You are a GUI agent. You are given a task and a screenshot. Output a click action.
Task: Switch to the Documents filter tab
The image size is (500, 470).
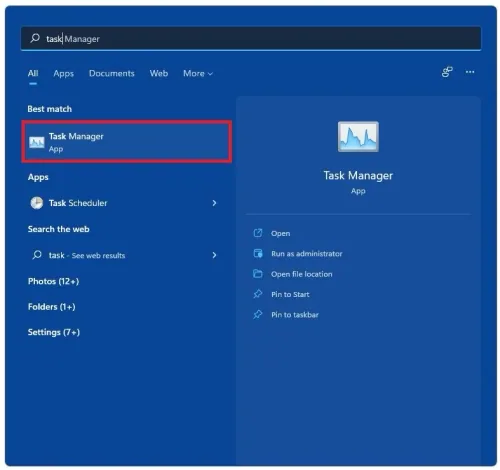(112, 73)
